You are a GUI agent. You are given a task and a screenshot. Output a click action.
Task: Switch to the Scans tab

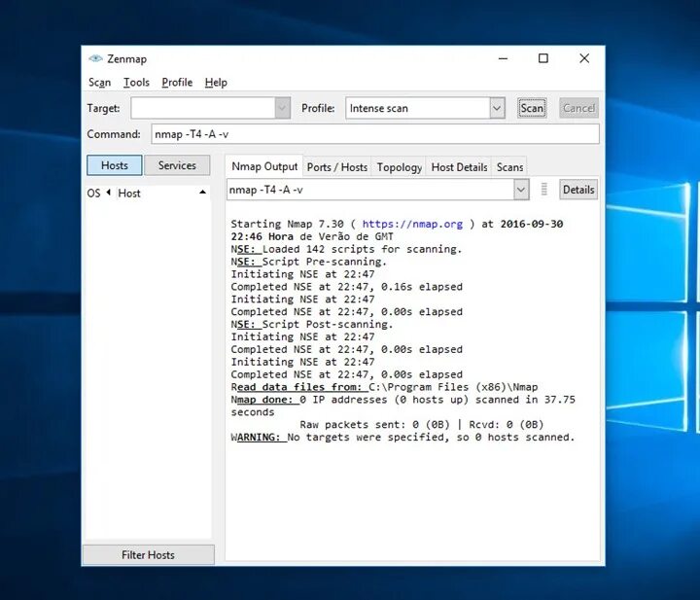pyautogui.click(x=509, y=167)
